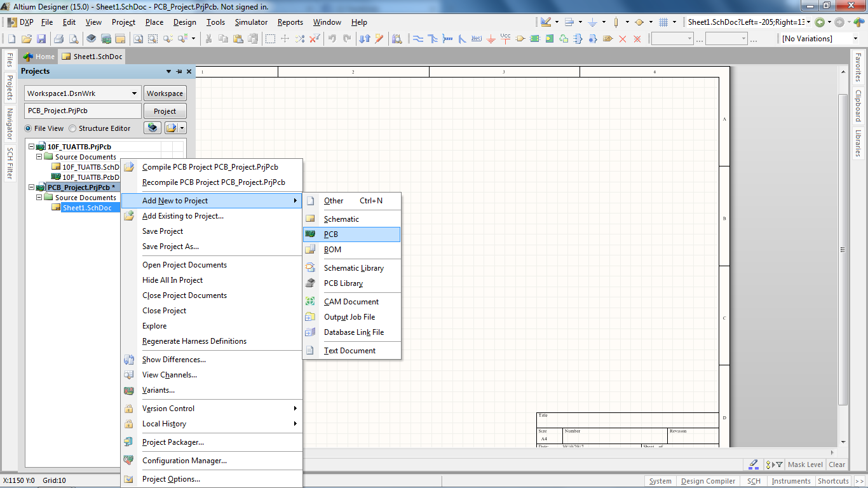This screenshot has height=488, width=868.
Task: Select Project Options from context menu
Action: (212, 479)
